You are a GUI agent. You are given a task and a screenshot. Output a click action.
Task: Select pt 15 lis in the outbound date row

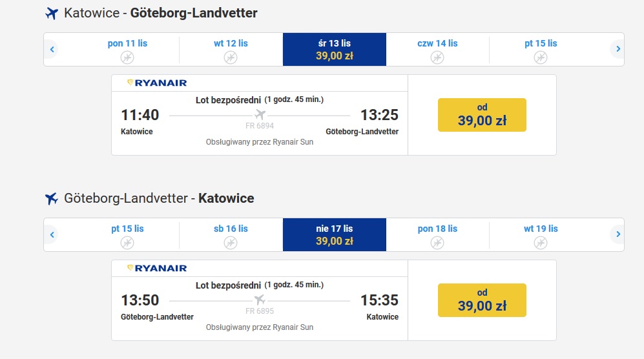541,49
